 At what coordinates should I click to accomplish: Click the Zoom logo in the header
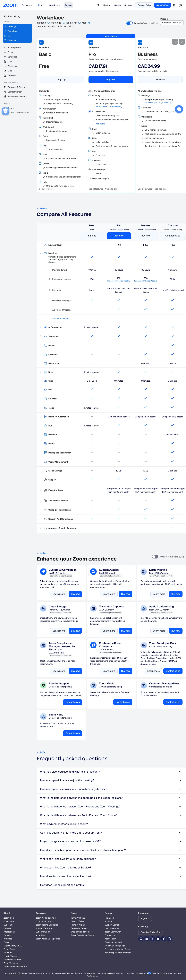click(10, 5)
